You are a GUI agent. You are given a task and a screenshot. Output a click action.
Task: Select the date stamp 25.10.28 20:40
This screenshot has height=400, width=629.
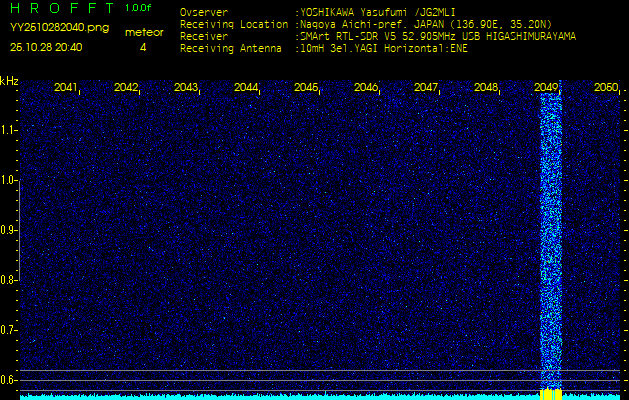[x=46, y=47]
